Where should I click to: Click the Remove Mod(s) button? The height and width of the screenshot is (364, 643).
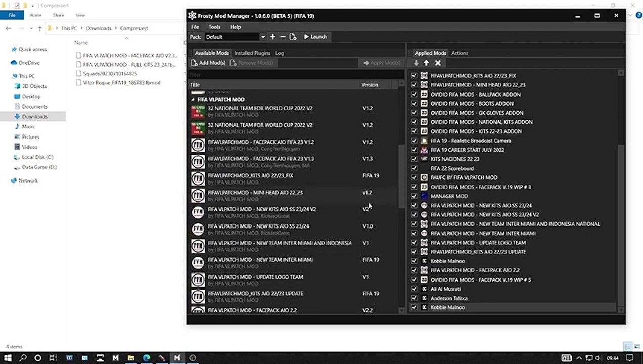[x=252, y=63]
